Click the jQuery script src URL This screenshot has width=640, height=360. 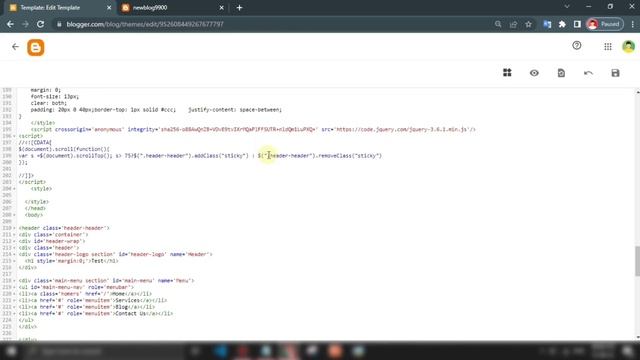click(402, 129)
